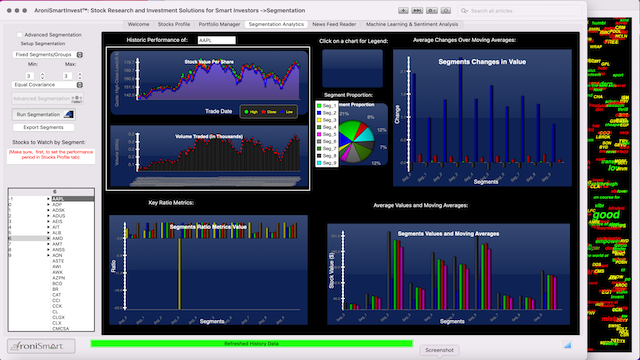Click the High Close Low chart legend
Viewport: 640px width, 360px height.
tap(269, 112)
